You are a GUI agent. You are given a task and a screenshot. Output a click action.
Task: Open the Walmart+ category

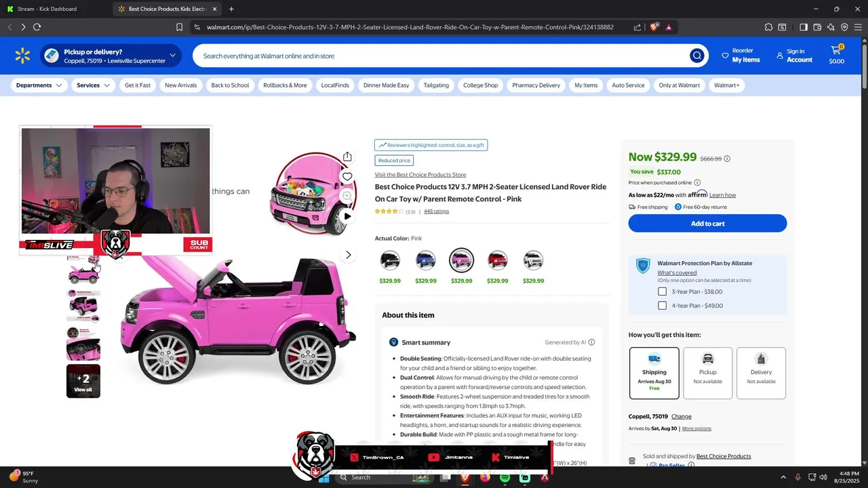(x=726, y=85)
